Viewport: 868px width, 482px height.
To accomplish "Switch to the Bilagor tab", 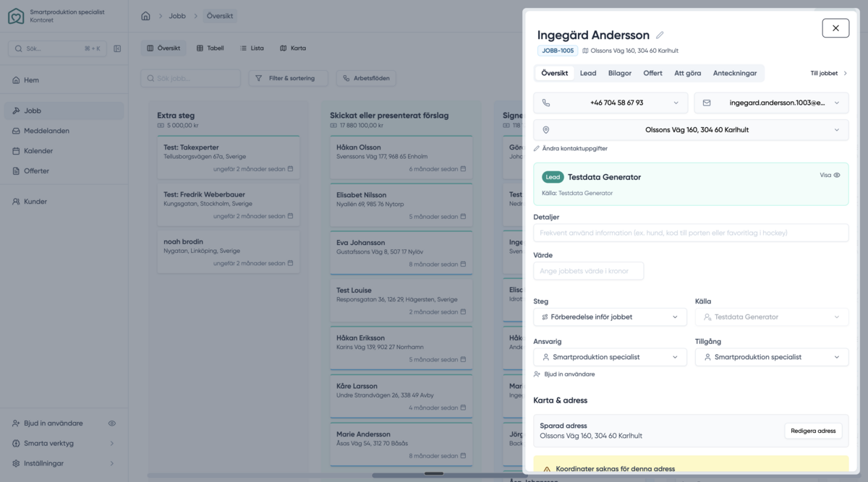I will (x=619, y=73).
